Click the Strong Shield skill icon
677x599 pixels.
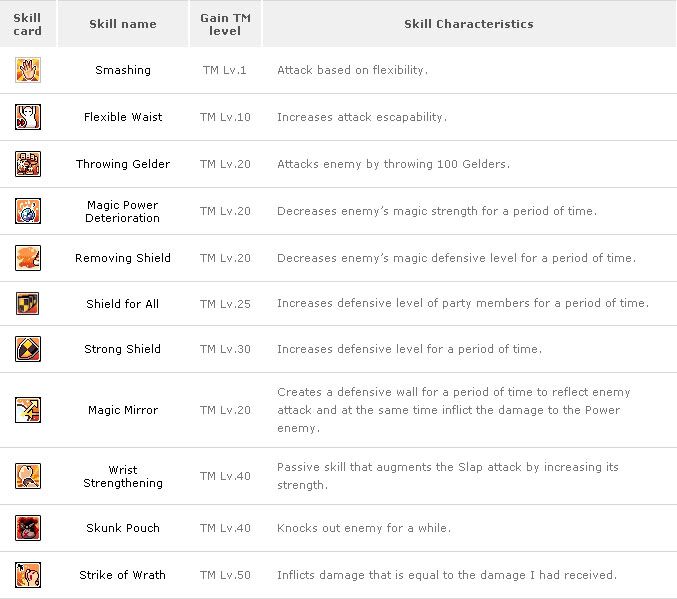click(28, 349)
